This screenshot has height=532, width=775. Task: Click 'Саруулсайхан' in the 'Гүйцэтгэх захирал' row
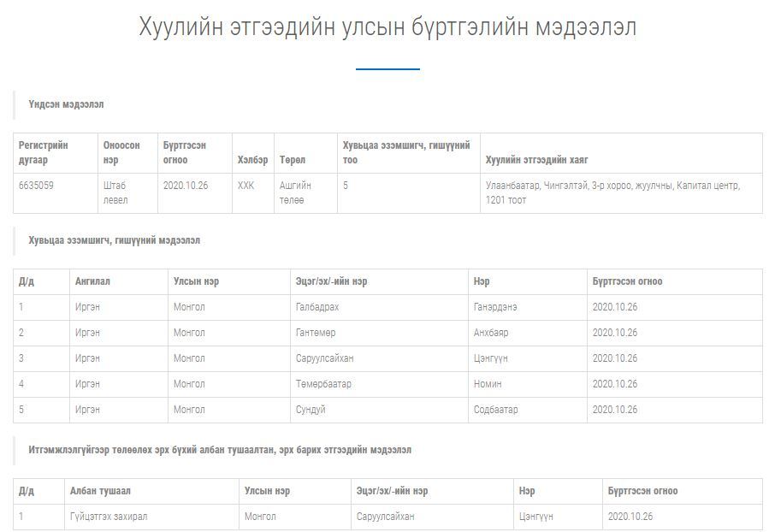pyautogui.click(x=386, y=517)
